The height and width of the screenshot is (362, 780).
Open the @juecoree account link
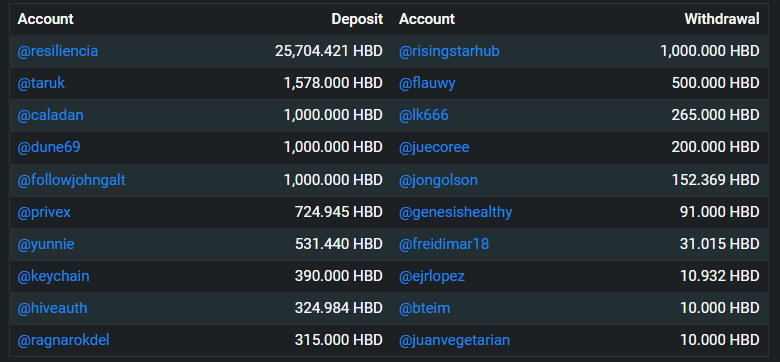[434, 147]
